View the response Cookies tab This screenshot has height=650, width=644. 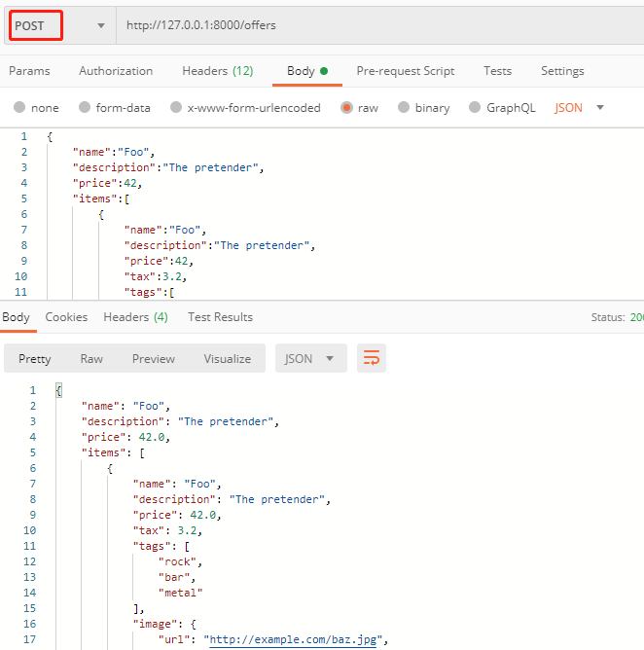[x=66, y=317]
